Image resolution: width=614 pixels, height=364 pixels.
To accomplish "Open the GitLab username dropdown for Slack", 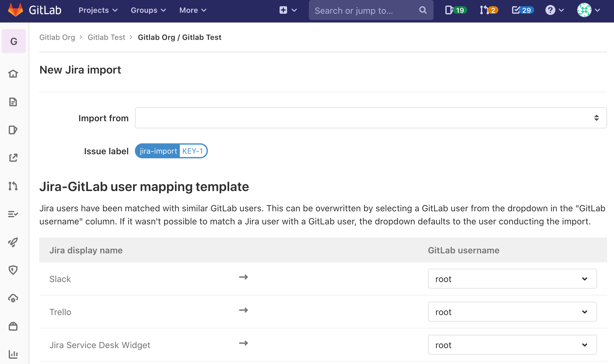I will point(512,279).
